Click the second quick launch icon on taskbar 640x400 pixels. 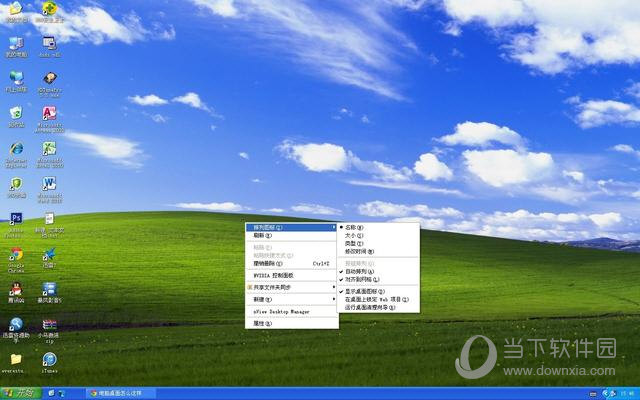(61, 393)
